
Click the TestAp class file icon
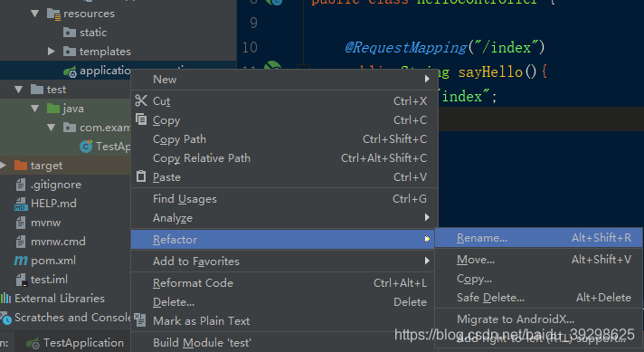(86, 147)
